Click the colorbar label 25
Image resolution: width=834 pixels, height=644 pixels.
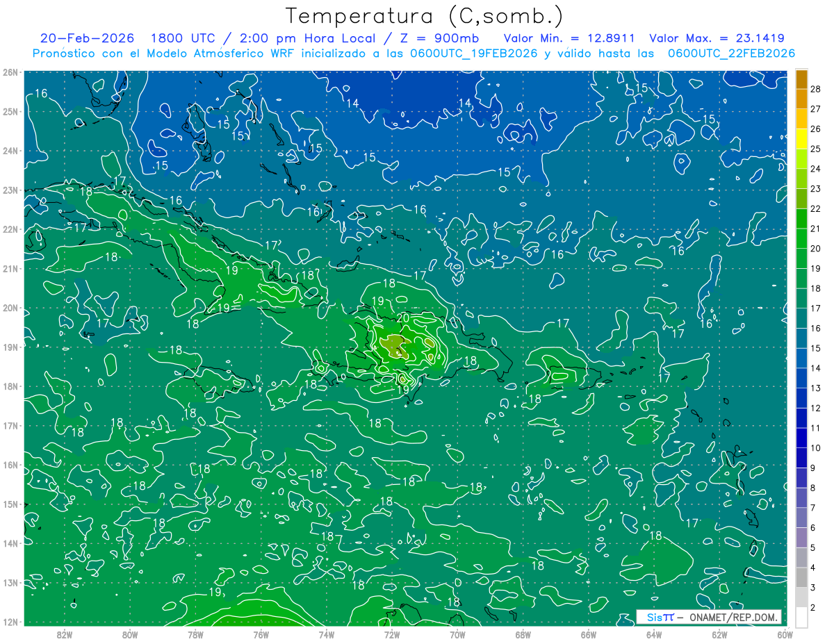816,149
